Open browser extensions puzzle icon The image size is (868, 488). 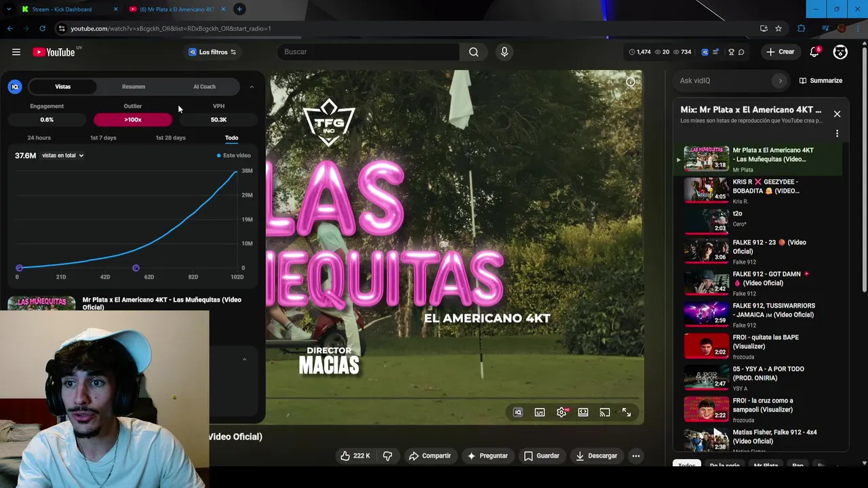(802, 28)
